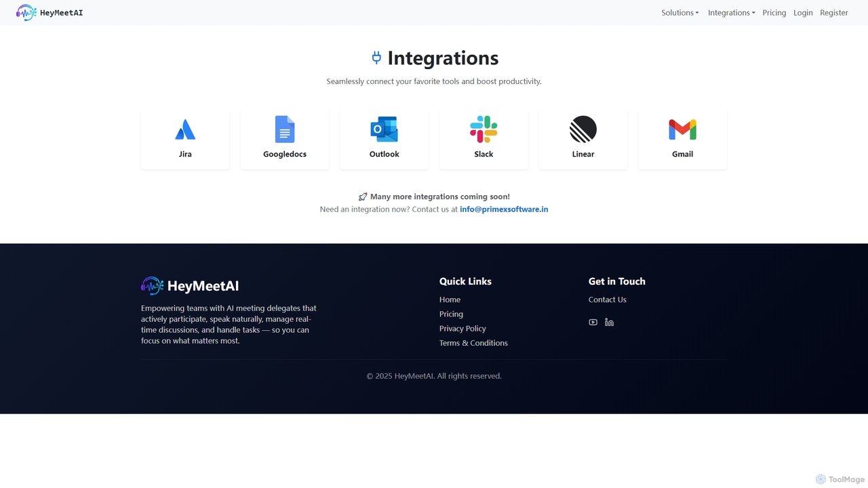Open the YouTube icon in footer
The width and height of the screenshot is (868, 488).
(593, 323)
